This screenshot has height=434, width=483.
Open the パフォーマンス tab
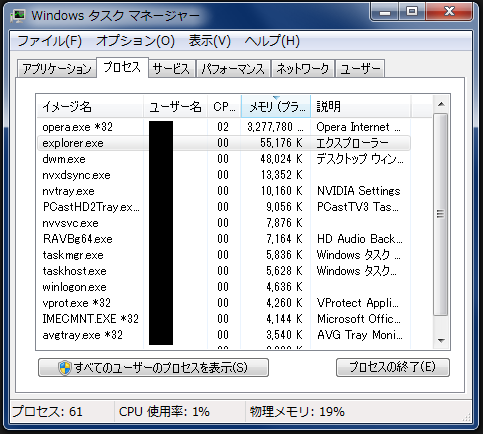coord(233,69)
